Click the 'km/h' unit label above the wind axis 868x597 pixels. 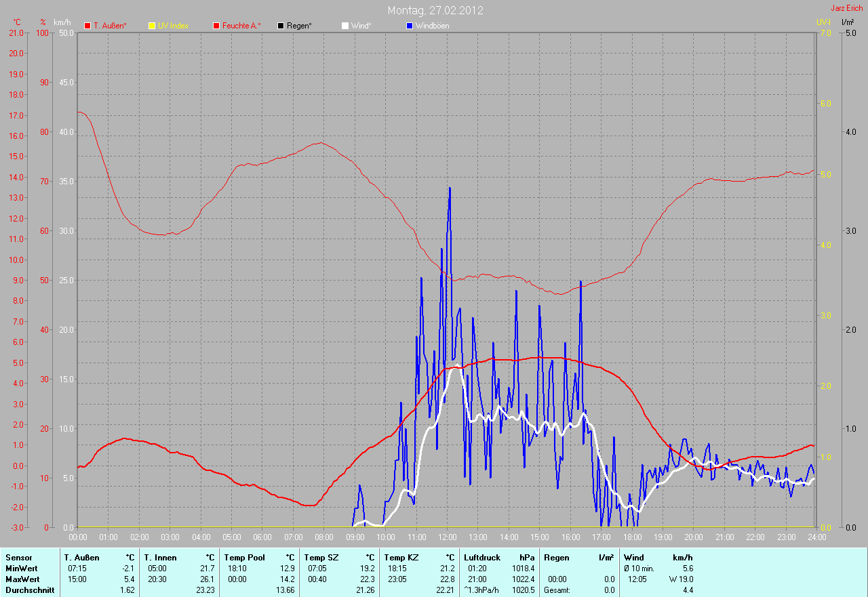(61, 22)
